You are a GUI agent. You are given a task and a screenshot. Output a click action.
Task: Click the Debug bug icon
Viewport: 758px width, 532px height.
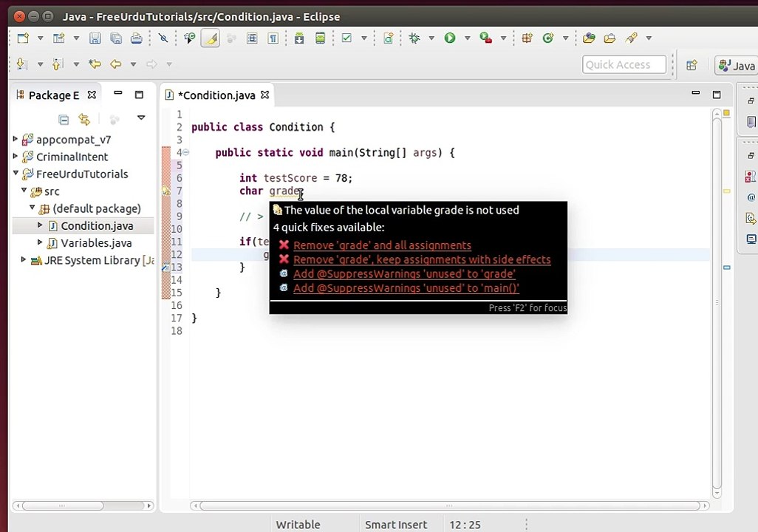pyautogui.click(x=414, y=38)
